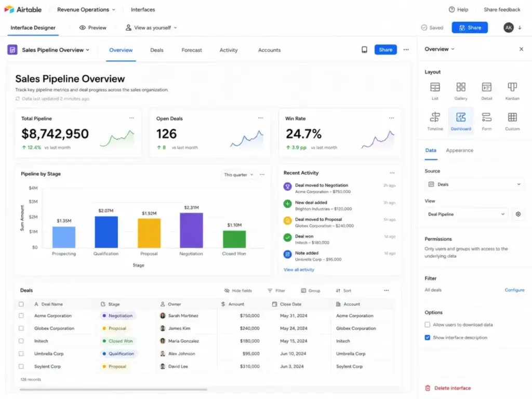Open the This quarter period dropdown
The height and width of the screenshot is (399, 532).
coord(238,175)
